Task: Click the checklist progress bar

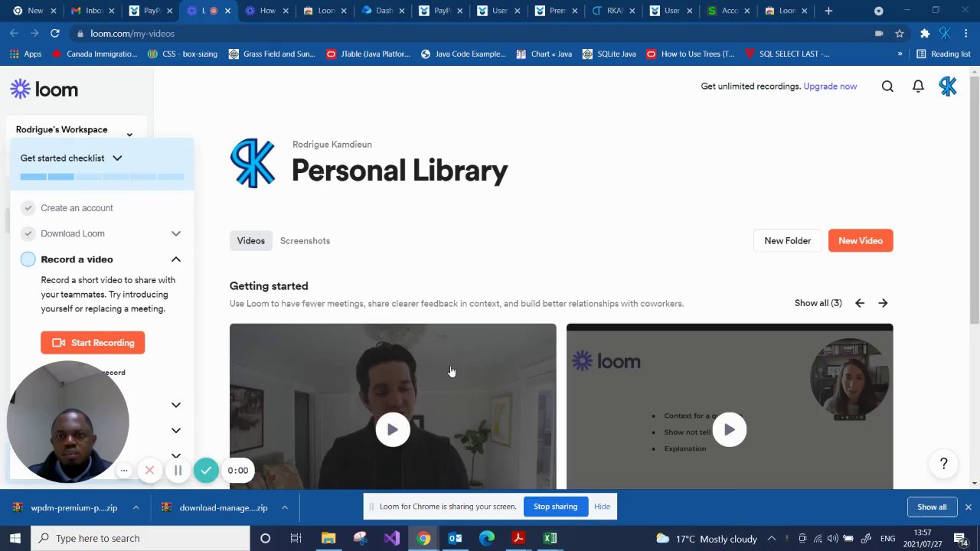Action: click(102, 177)
